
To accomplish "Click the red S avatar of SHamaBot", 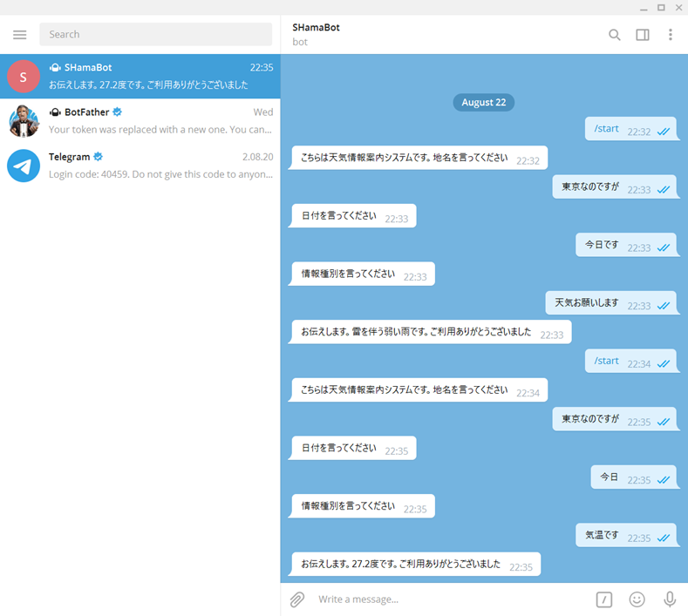I will (24, 77).
